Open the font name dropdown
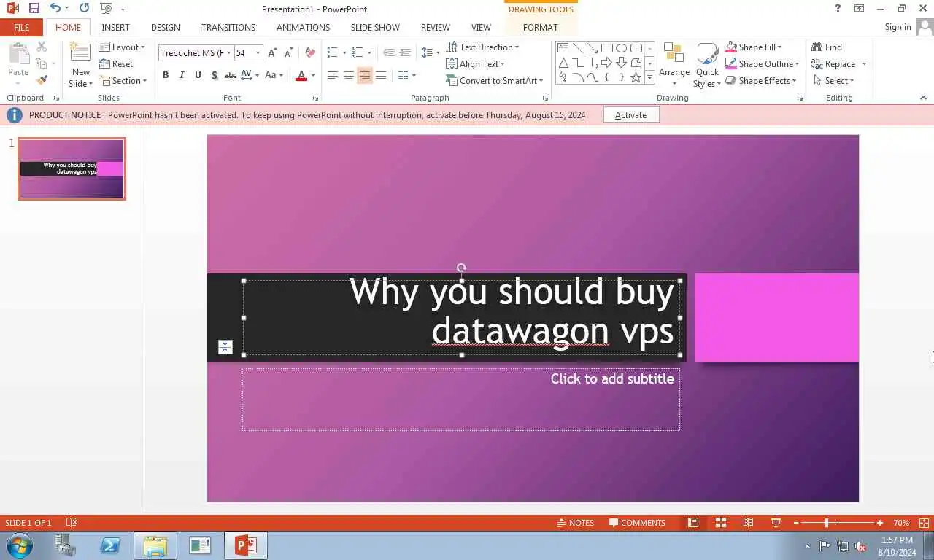 click(228, 53)
